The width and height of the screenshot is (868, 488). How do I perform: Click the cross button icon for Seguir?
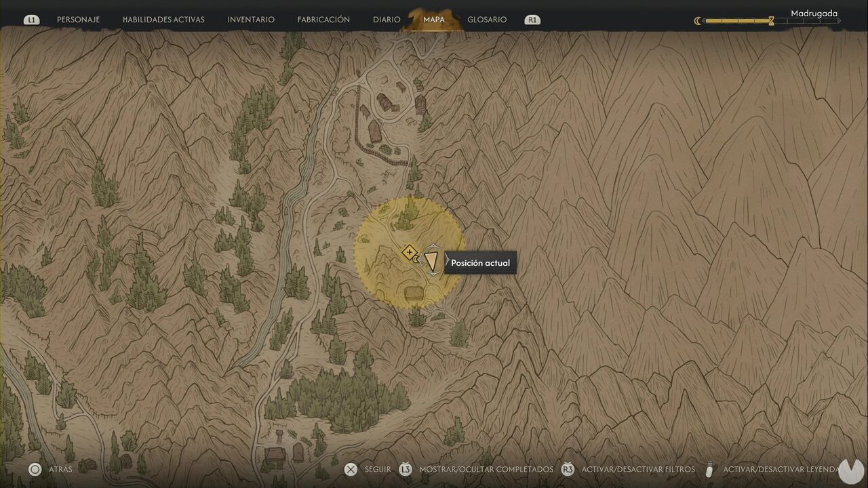tap(351, 469)
